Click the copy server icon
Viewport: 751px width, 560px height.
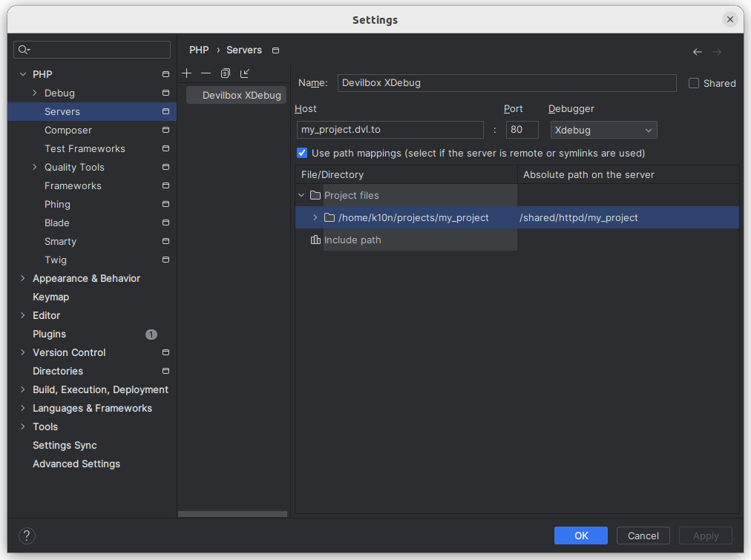226,73
